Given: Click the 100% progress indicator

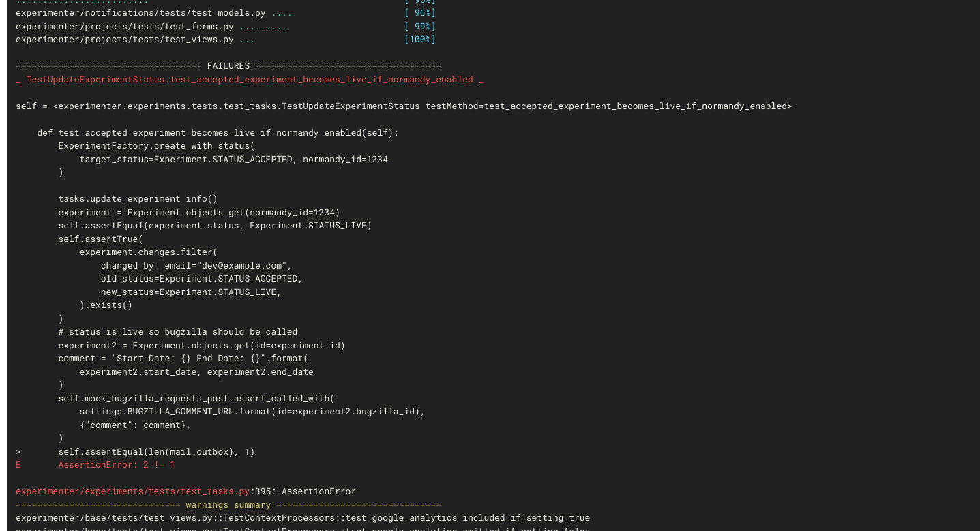Looking at the screenshot, I should click(x=420, y=40).
